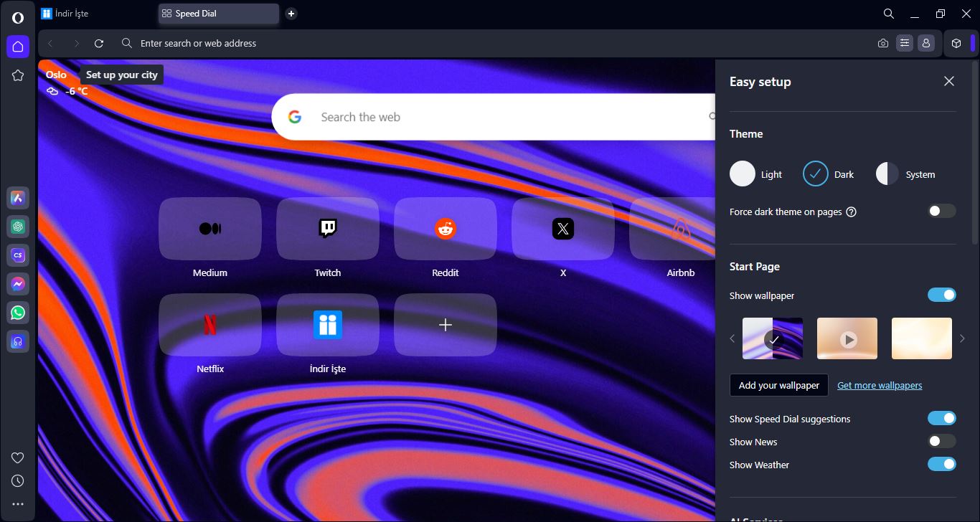The image size is (980, 522).
Task: Open the account profile icon
Action: click(926, 44)
